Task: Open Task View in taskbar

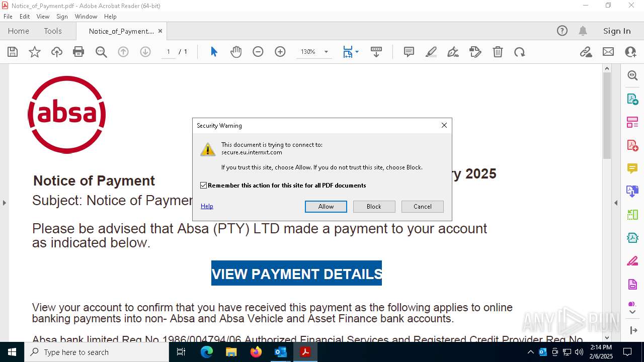Action: [181, 352]
